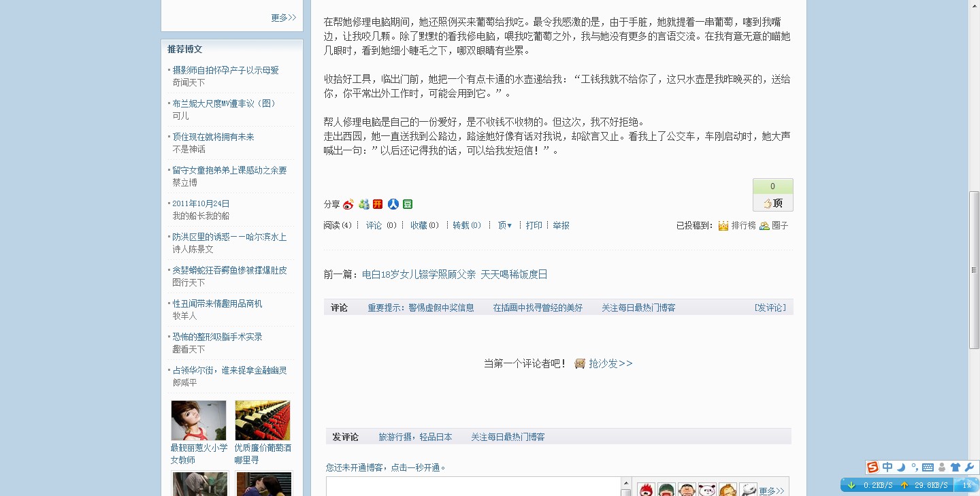Viewport: 980px width, 496px height.
Task: Click the 发评论 link in the comments header
Action: point(770,308)
